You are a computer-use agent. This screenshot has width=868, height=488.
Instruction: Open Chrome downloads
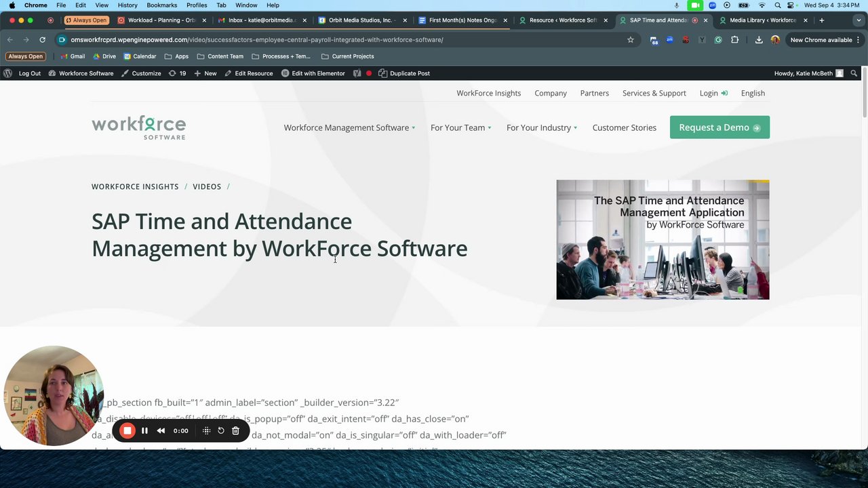(759, 40)
